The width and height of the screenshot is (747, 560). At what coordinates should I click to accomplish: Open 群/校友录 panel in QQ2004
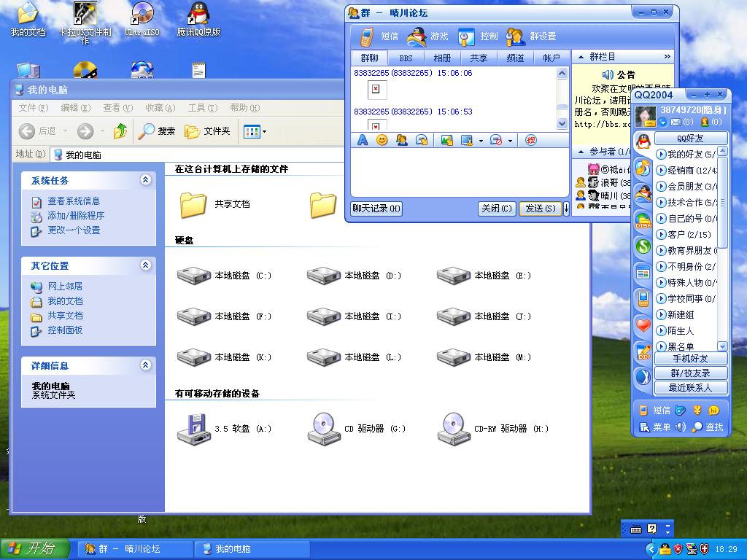click(690, 373)
